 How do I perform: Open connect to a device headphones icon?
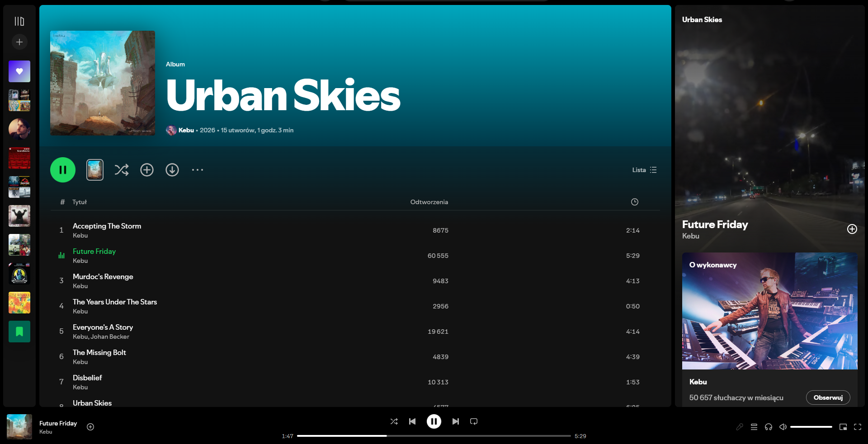[x=769, y=427]
